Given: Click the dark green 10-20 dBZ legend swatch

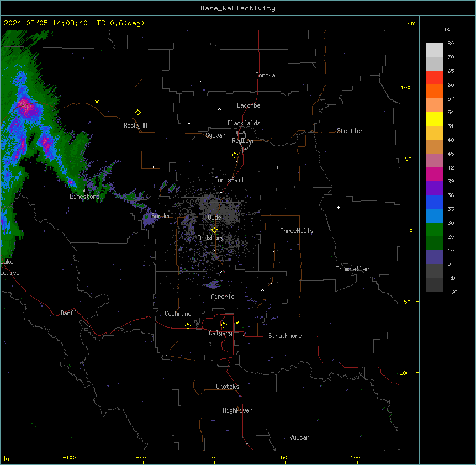Looking at the screenshot, I should (434, 244).
